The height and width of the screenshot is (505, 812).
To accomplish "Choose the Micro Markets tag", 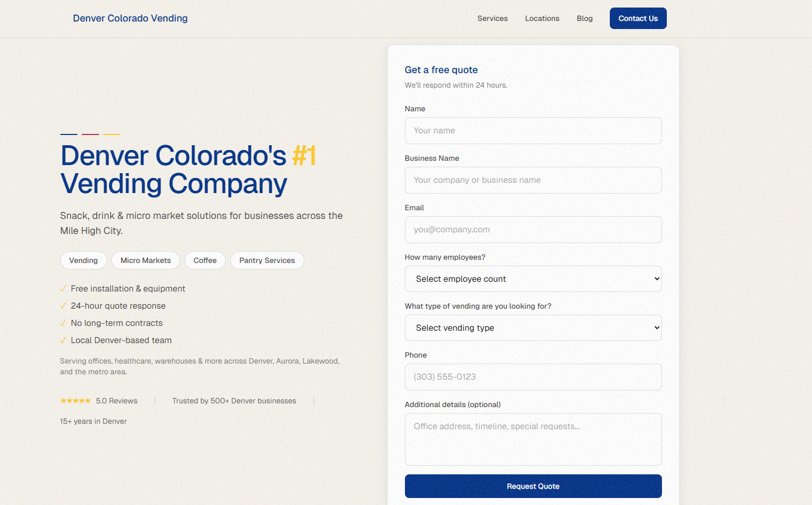I will coord(146,260).
